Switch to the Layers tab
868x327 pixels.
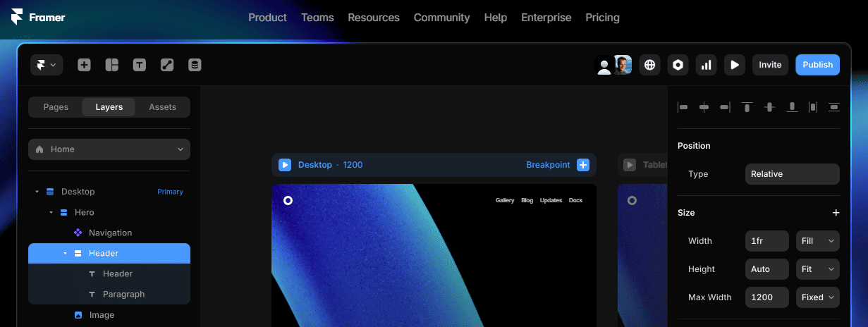point(109,107)
